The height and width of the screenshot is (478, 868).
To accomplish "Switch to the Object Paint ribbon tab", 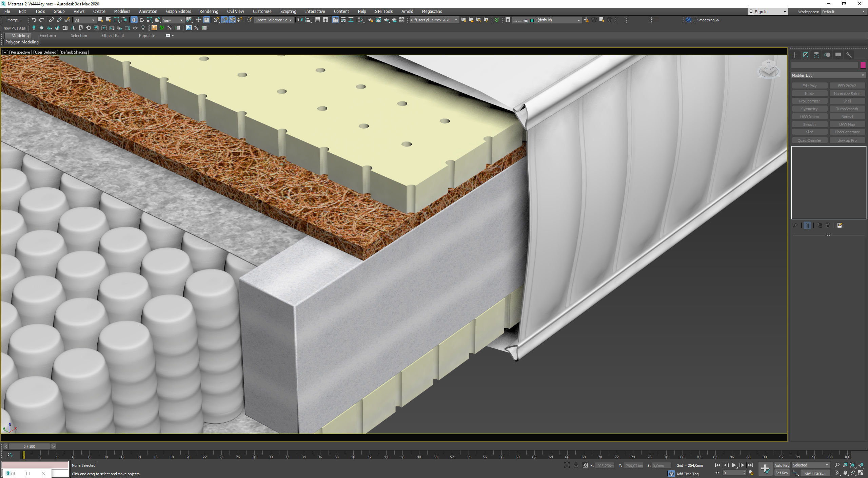I will pos(113,36).
